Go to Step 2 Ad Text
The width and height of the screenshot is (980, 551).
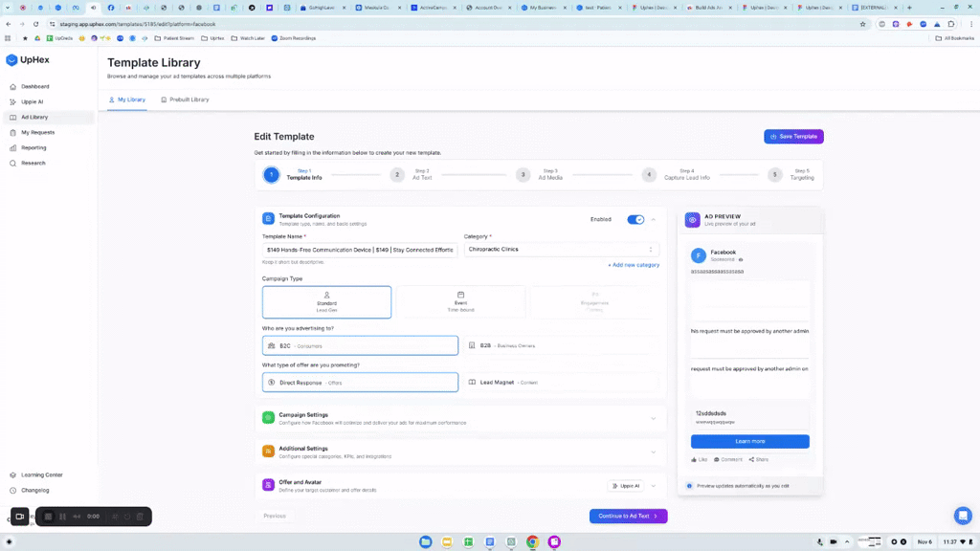[x=412, y=174]
